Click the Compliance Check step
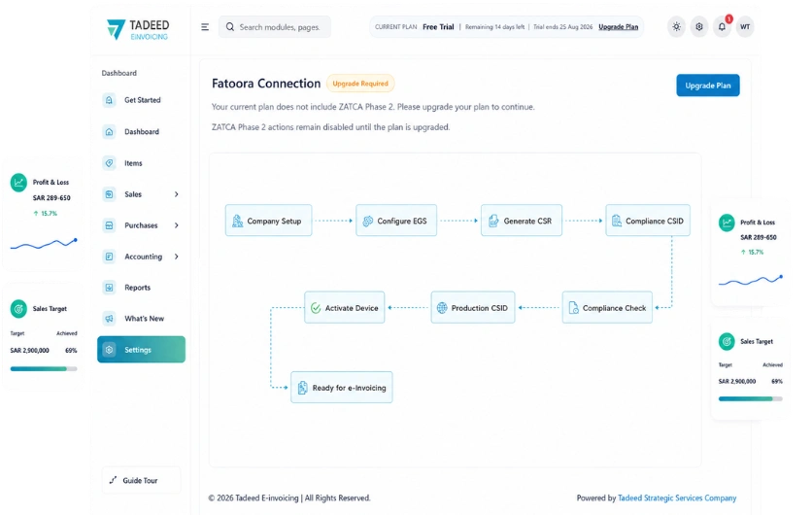812x515 pixels. tap(607, 308)
